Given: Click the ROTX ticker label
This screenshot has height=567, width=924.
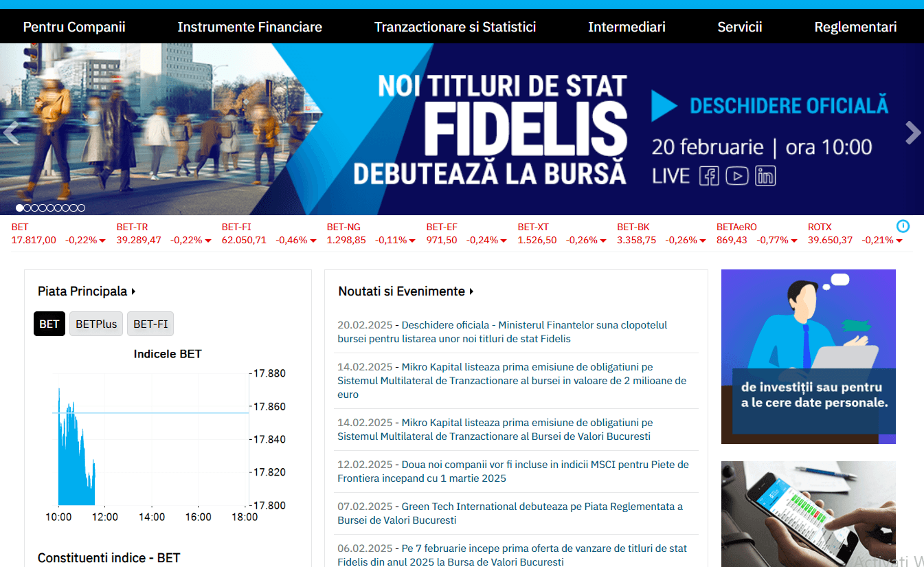Looking at the screenshot, I should point(820,227).
